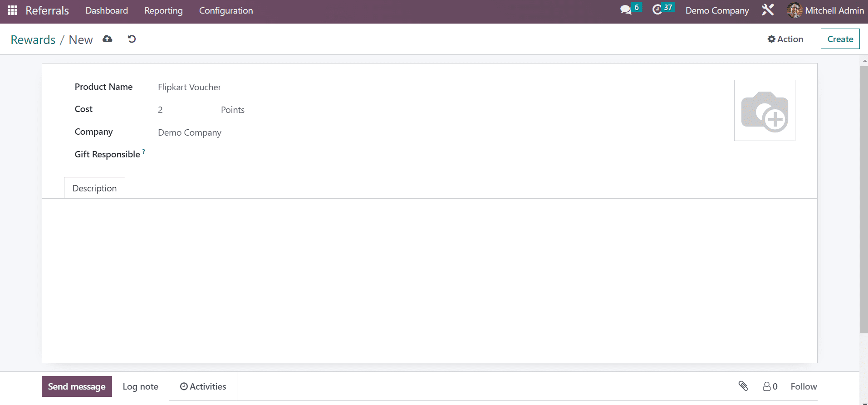The width and height of the screenshot is (868, 405).
Task: Click the Company field label
Action: [x=93, y=132]
